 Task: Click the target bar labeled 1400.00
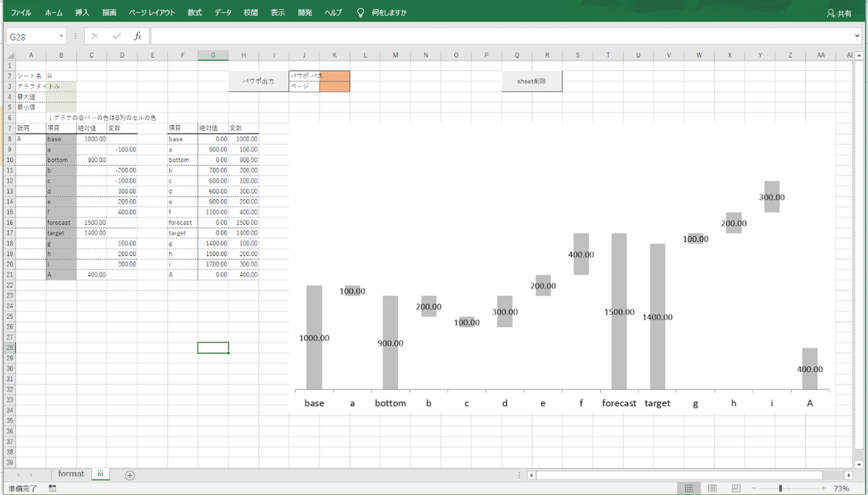coord(658,316)
